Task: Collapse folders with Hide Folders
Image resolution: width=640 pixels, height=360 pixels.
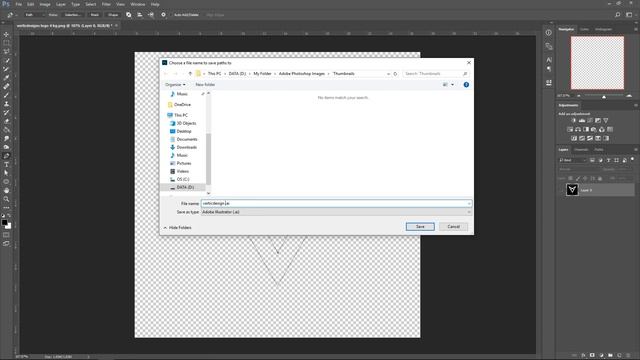Action: (x=177, y=227)
